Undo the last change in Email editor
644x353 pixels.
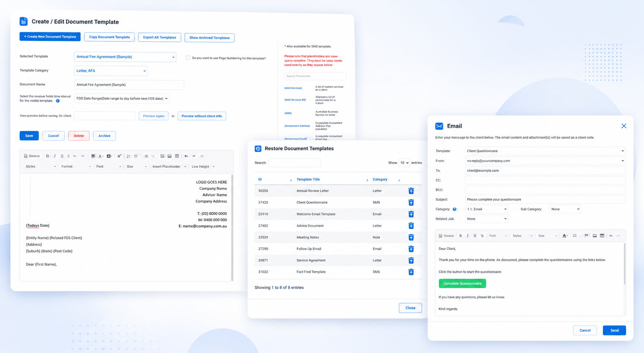pyautogui.click(x=611, y=236)
